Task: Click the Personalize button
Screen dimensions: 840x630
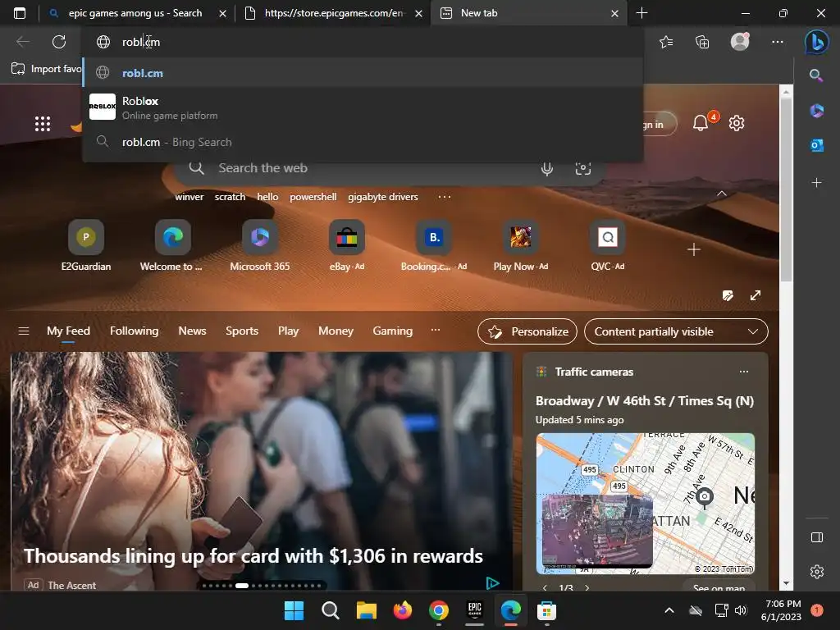Action: coord(527,331)
